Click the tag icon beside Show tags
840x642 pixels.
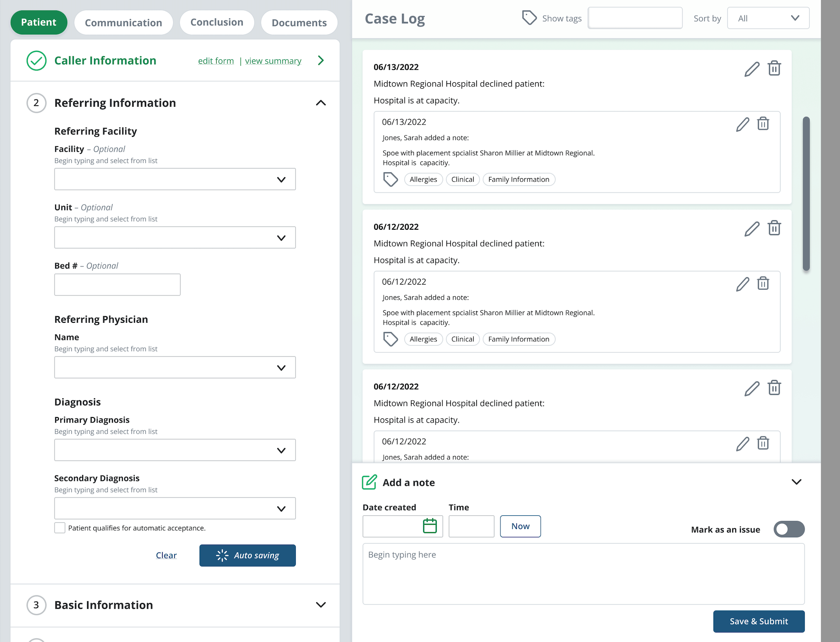(529, 18)
